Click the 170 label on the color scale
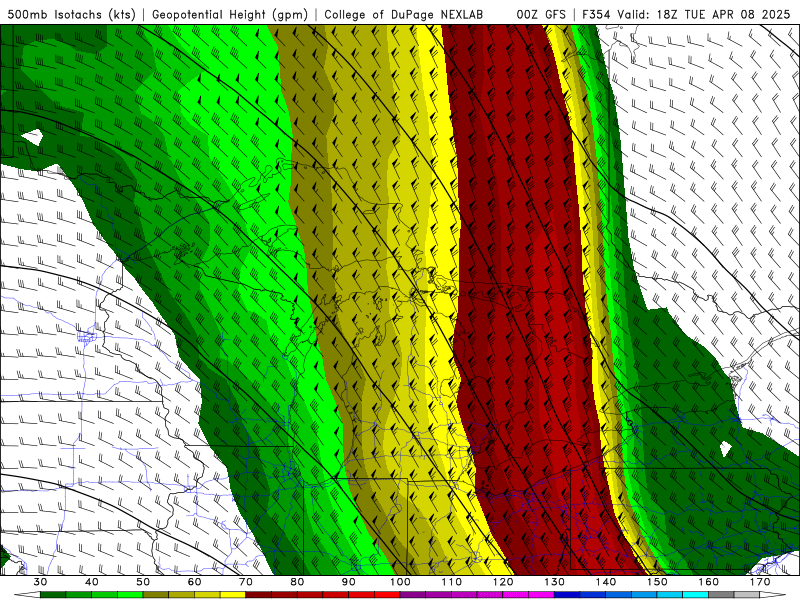This screenshot has height=600, width=800. click(760, 582)
